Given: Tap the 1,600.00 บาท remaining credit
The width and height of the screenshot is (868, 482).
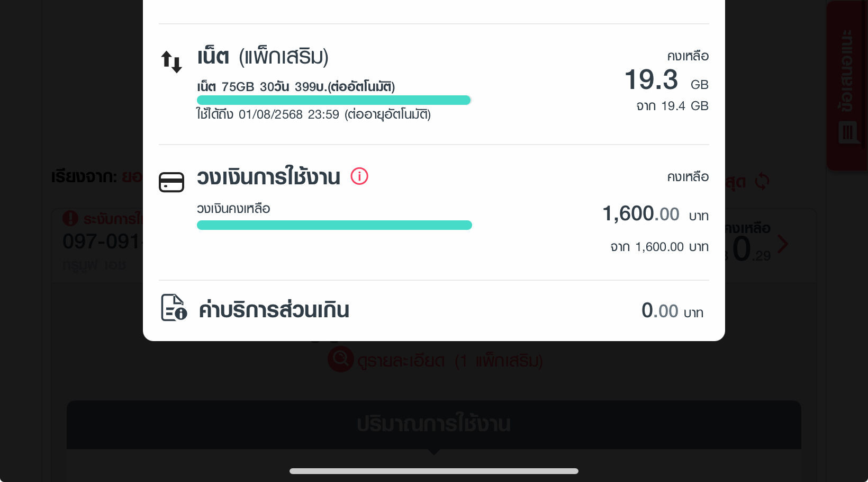Looking at the screenshot, I should click(x=656, y=214).
